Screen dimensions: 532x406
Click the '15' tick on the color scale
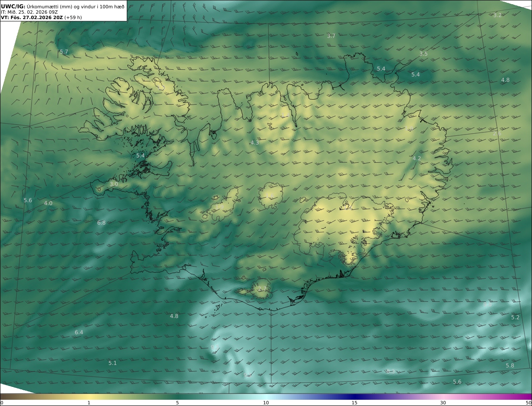[355, 403]
